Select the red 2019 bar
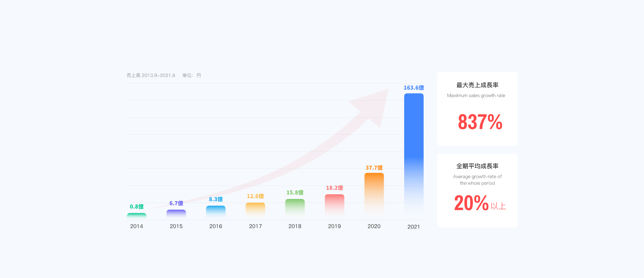This screenshot has width=644, height=278. coord(334,205)
